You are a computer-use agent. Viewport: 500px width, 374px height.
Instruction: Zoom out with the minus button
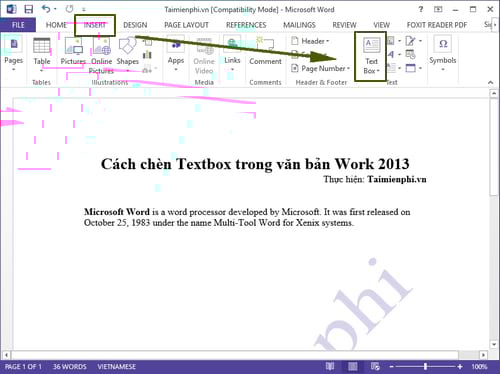tap(392, 367)
